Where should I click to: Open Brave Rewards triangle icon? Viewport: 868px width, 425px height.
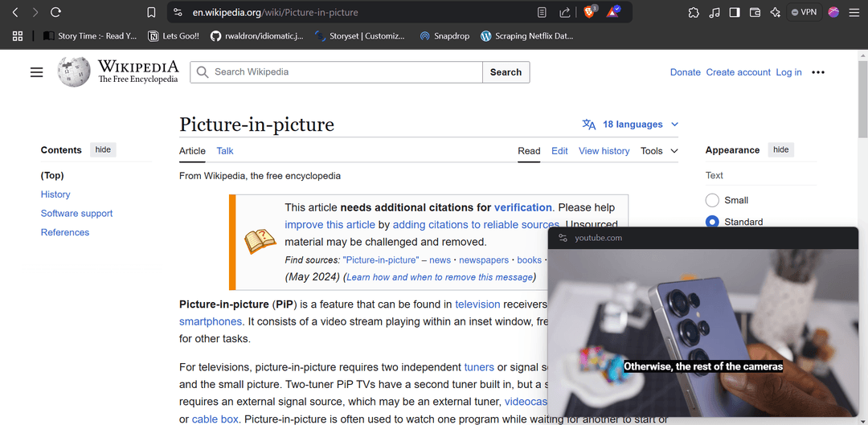[612, 11]
